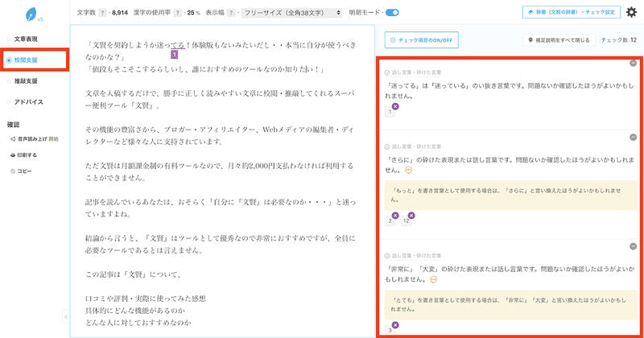Screen dimensions: 644x338
Task: Click 話し言葉・砕けた言葉 label in さらに card
Action: pyautogui.click(x=416, y=147)
